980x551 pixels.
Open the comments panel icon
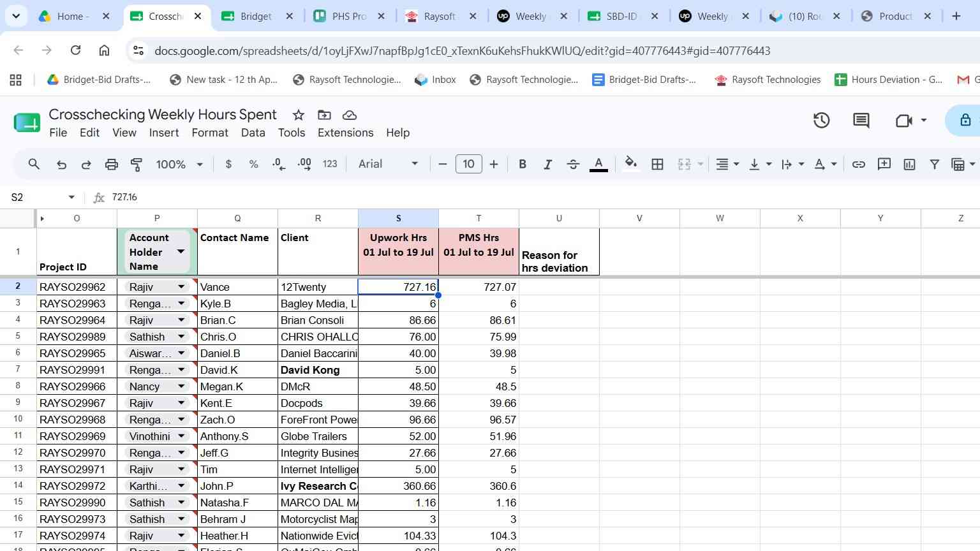(x=861, y=120)
